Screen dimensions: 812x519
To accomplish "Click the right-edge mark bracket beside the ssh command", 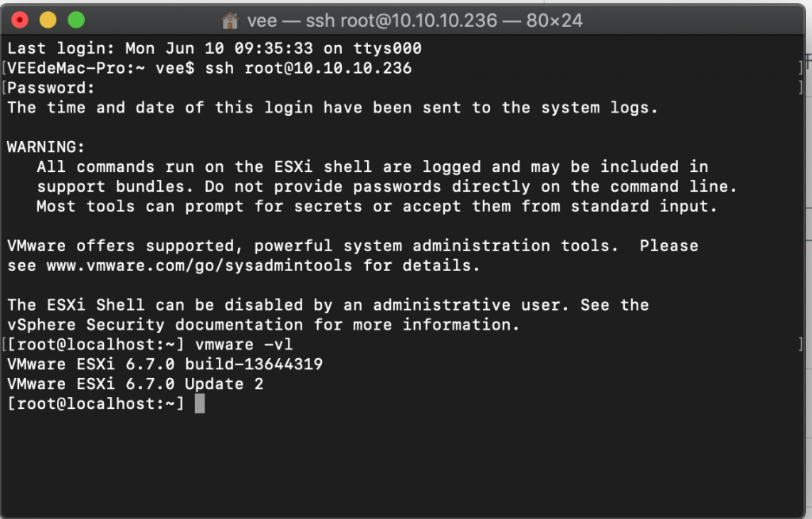I will [801, 68].
